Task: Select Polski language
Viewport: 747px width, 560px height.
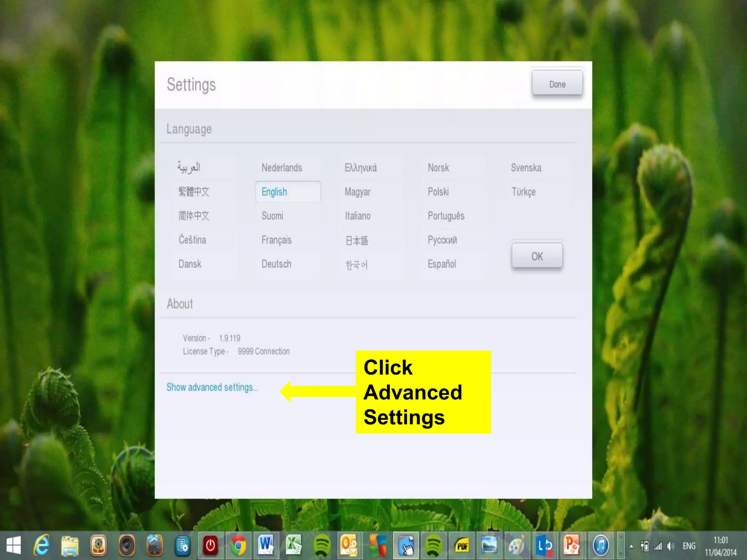Action: pos(438,192)
